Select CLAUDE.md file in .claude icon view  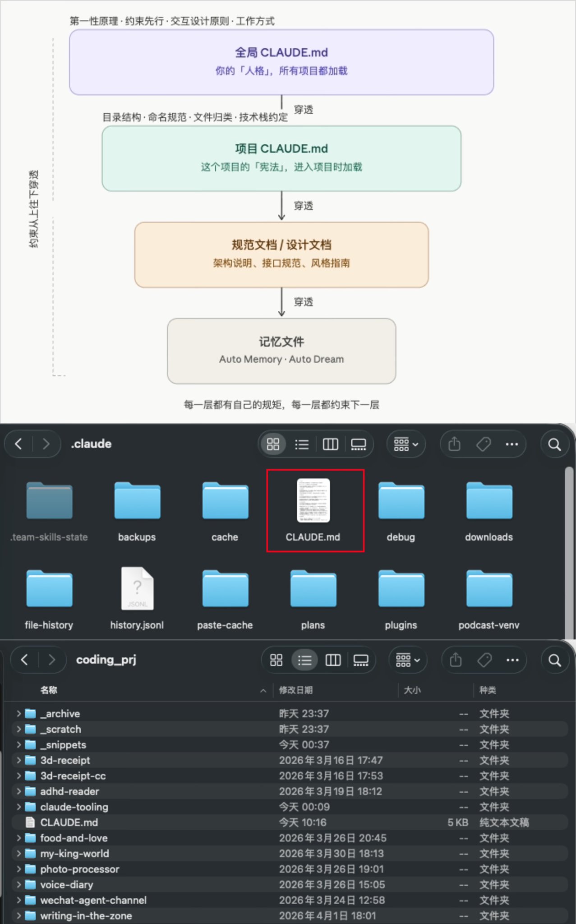[x=313, y=511]
